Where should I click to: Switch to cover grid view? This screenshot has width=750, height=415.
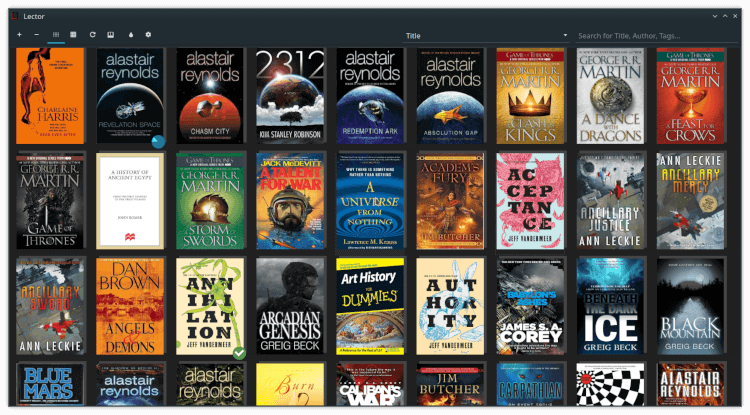point(56,35)
